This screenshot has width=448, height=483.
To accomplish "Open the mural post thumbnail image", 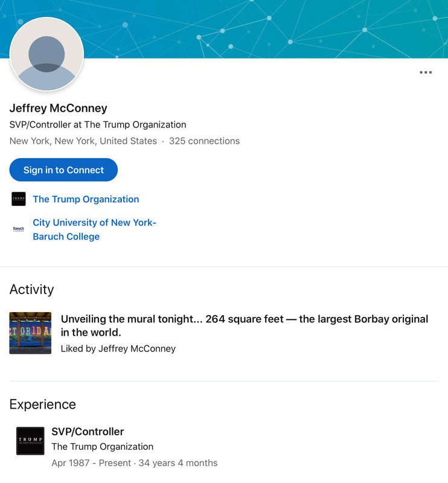I will pyautogui.click(x=30, y=333).
